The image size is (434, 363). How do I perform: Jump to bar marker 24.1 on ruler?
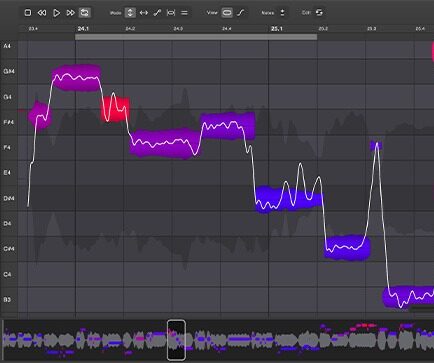click(x=83, y=29)
